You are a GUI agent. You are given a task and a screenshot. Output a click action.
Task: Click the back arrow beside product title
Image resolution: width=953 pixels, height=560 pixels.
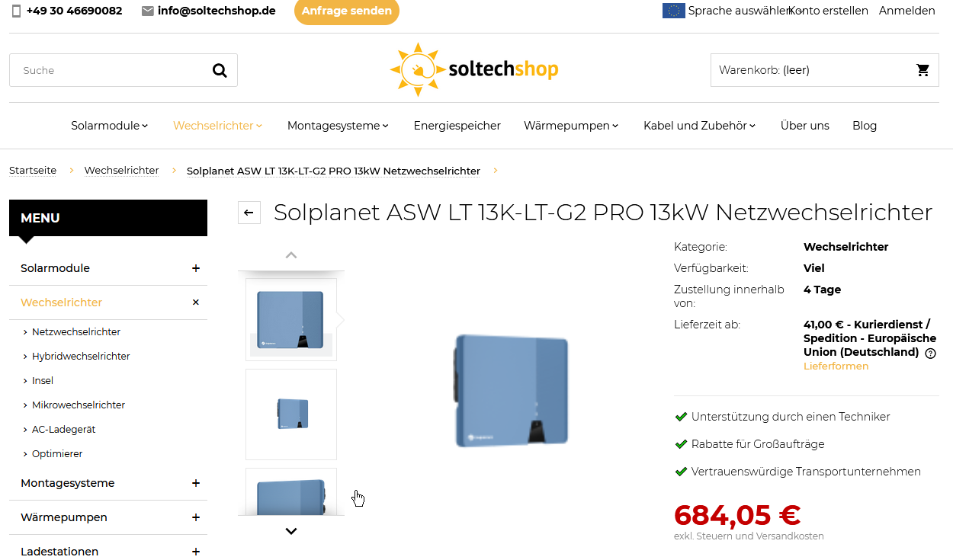point(249,213)
